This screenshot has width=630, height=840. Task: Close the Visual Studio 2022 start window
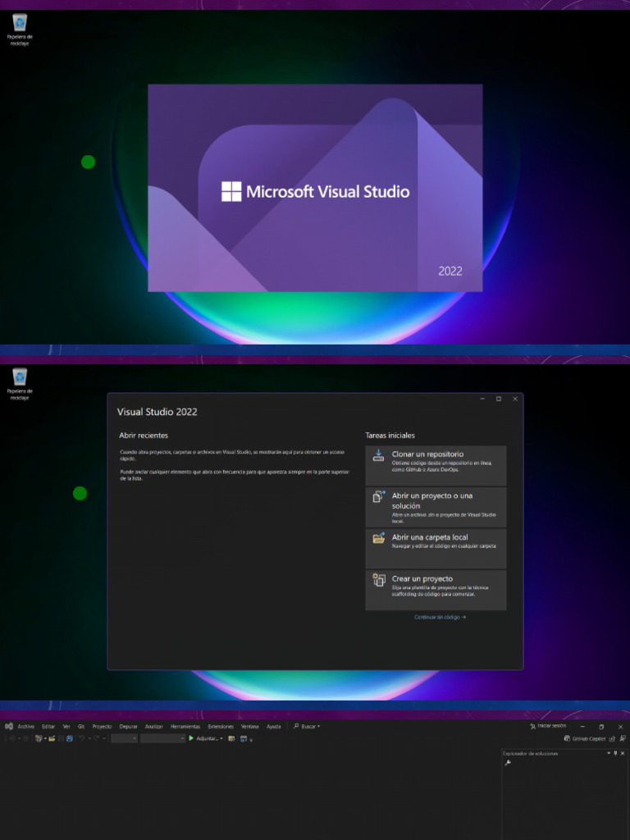tap(515, 399)
